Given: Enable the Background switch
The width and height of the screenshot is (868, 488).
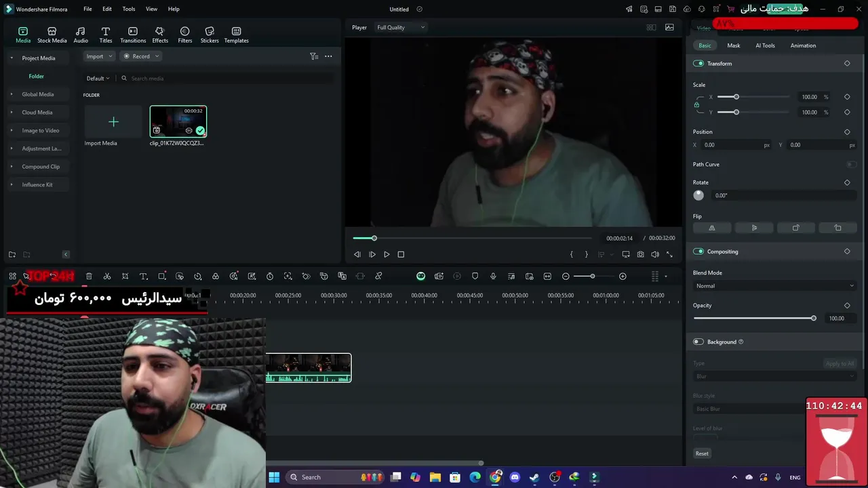Looking at the screenshot, I should pyautogui.click(x=698, y=342).
